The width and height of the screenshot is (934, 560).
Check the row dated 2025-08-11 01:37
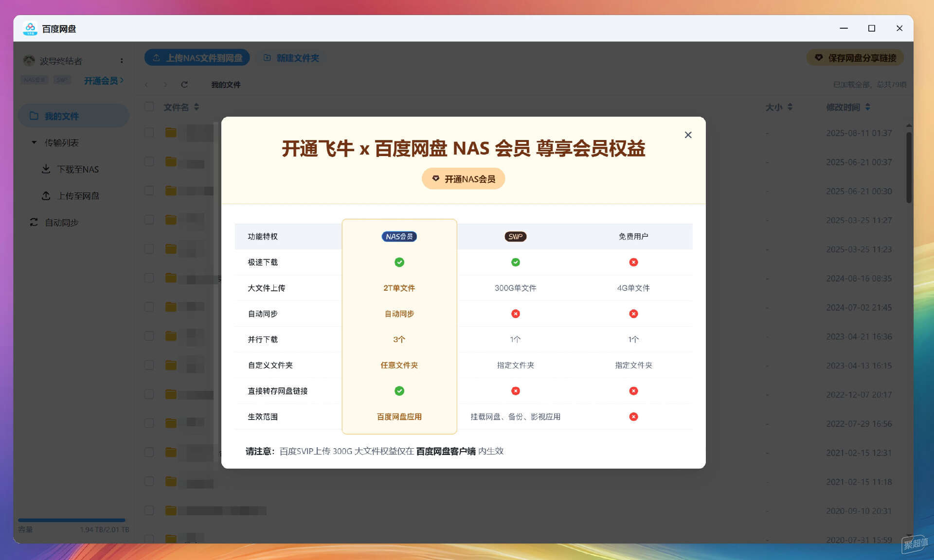pos(149,133)
